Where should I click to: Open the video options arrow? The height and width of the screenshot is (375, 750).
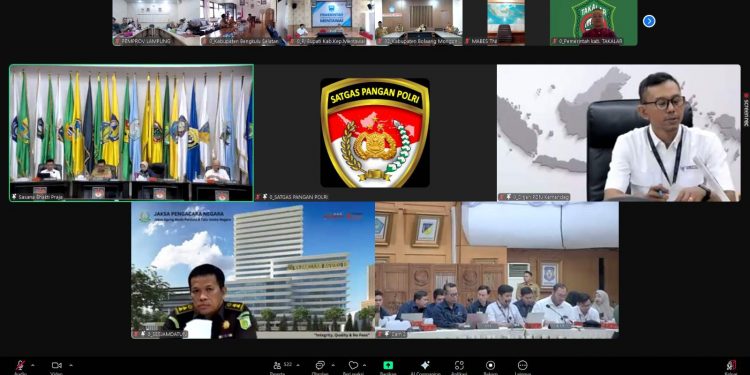click(71, 365)
